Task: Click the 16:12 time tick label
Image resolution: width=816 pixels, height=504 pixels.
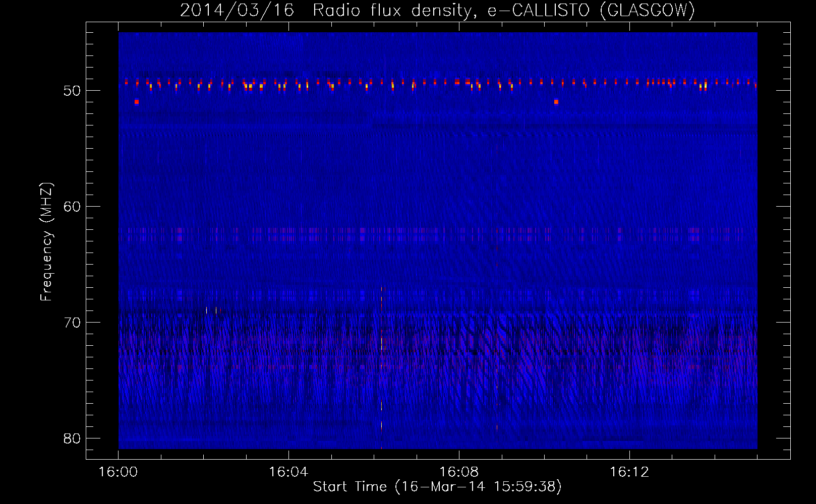Action: point(629,472)
